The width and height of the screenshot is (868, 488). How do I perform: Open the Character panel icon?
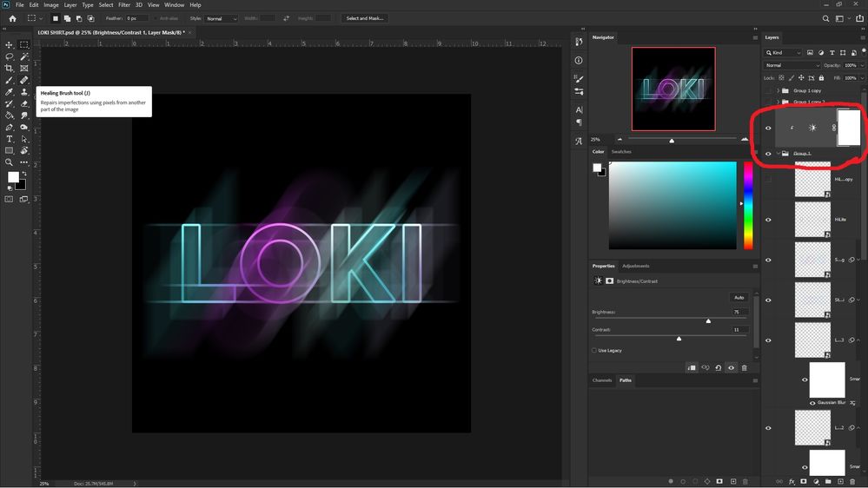[579, 109]
